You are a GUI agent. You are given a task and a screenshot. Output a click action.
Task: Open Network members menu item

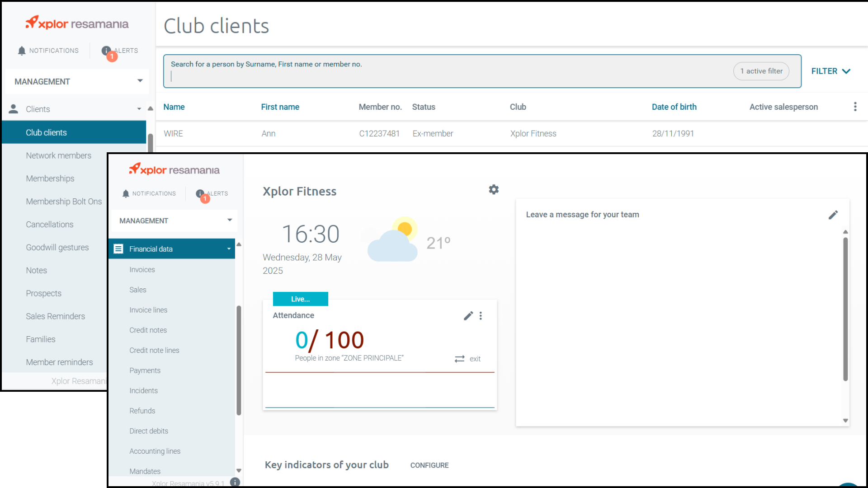point(59,155)
